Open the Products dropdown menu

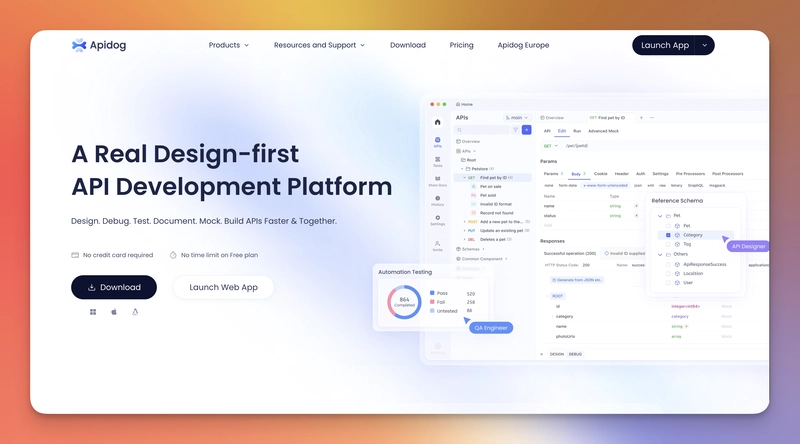click(229, 45)
